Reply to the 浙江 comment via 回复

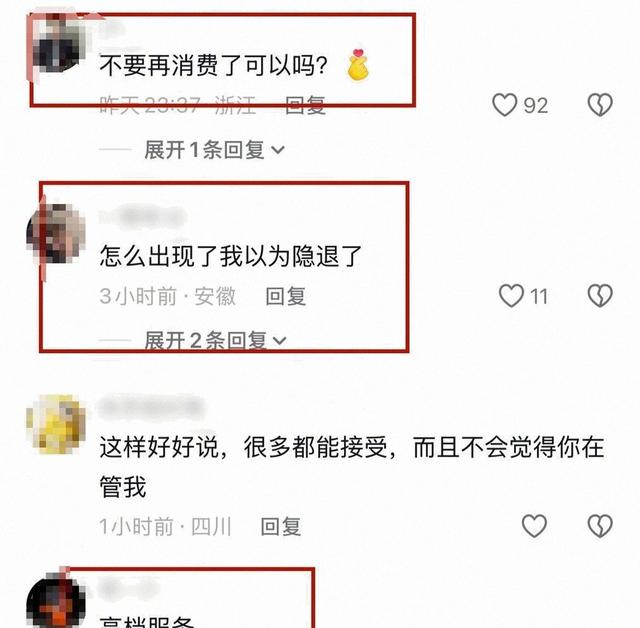tap(305, 105)
